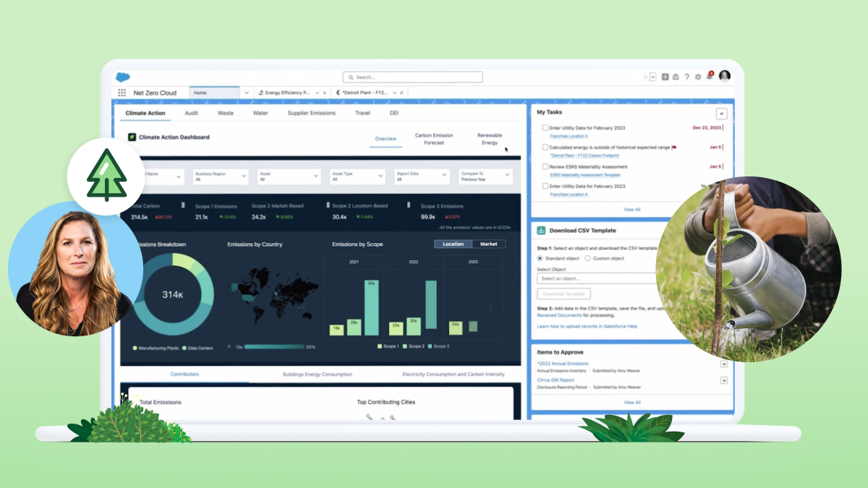Click the Help question mark icon
The height and width of the screenshot is (488, 868).
686,77
